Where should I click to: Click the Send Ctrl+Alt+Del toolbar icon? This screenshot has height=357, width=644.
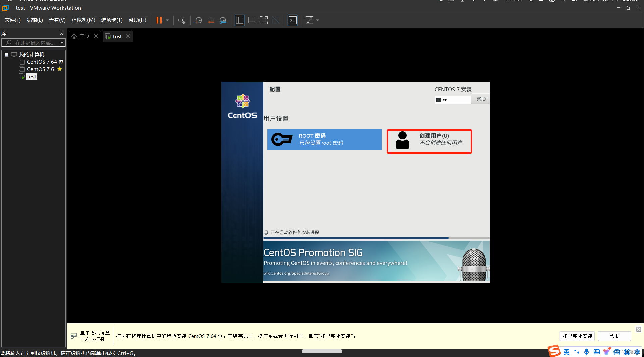182,20
